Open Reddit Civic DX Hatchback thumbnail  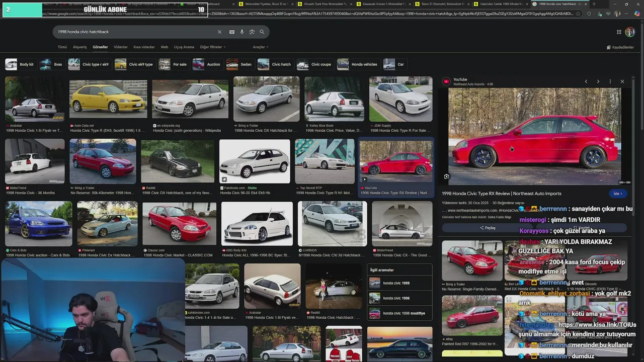click(177, 161)
